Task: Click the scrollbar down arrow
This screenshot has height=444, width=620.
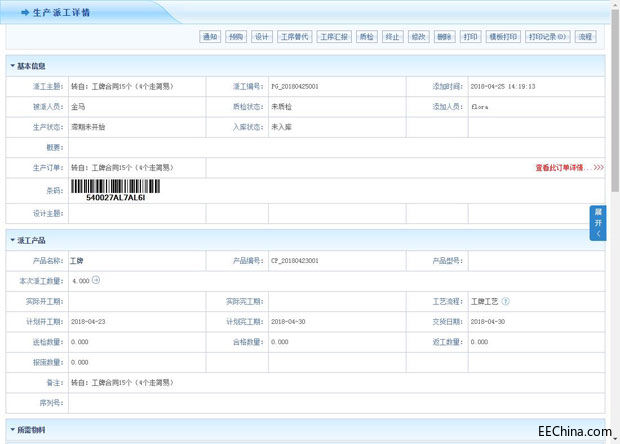Action: click(615, 439)
